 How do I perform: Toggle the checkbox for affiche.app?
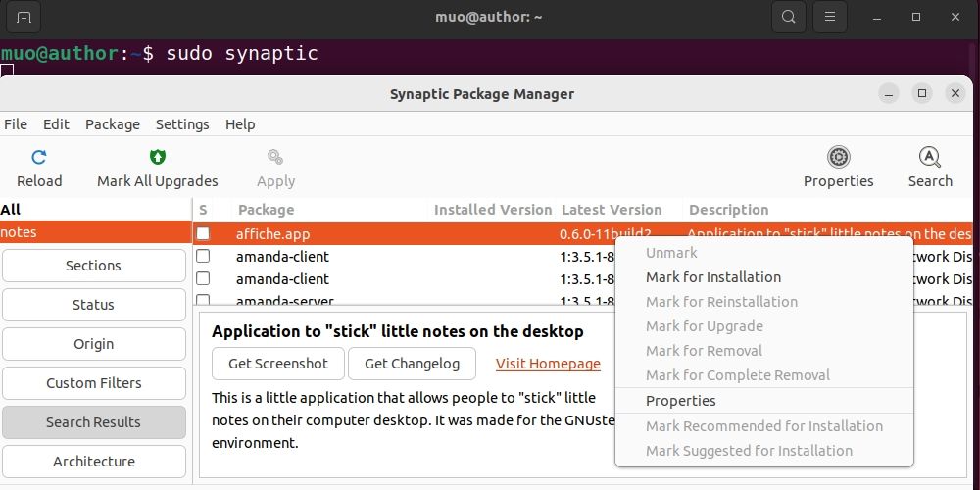click(203, 234)
